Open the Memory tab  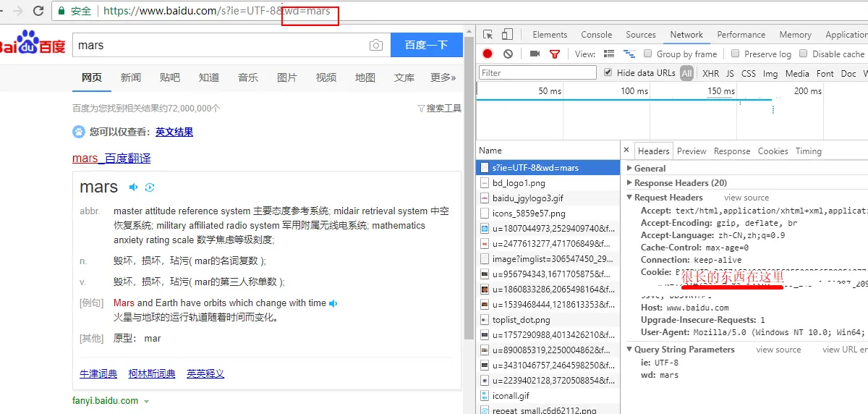click(x=795, y=35)
